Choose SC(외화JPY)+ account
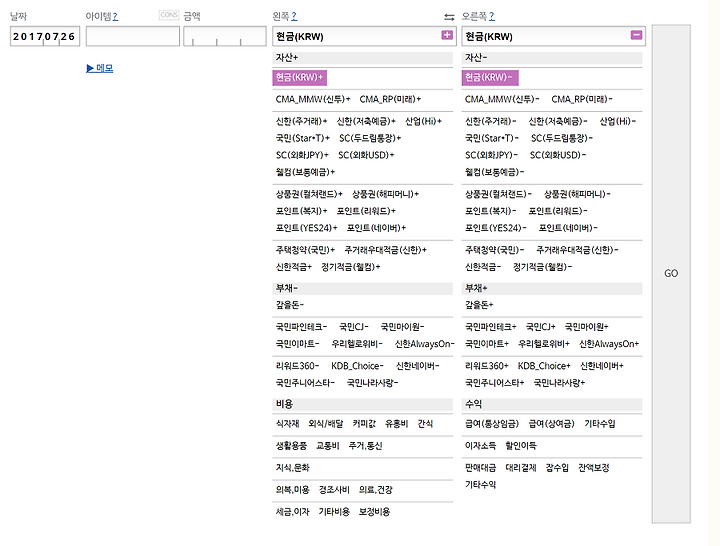 point(302,155)
